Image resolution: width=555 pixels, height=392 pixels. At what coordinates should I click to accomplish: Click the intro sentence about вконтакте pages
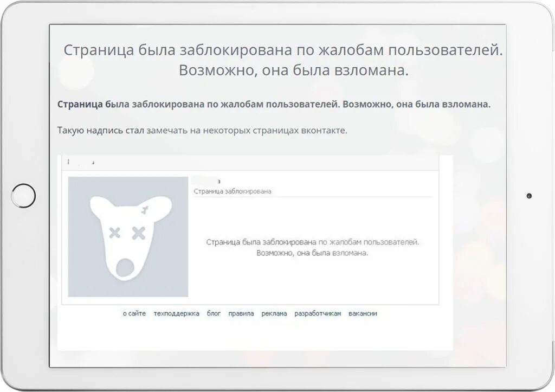[x=202, y=129]
